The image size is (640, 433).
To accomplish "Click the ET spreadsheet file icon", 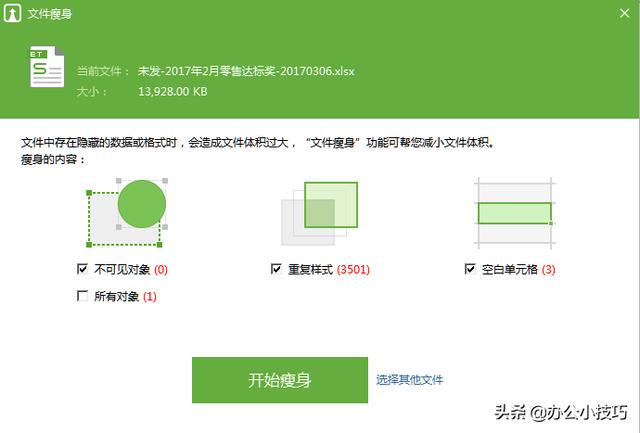I will click(x=47, y=67).
